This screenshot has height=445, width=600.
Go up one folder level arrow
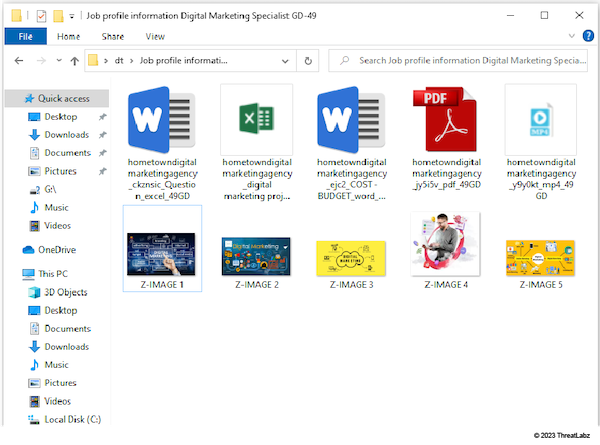75,61
